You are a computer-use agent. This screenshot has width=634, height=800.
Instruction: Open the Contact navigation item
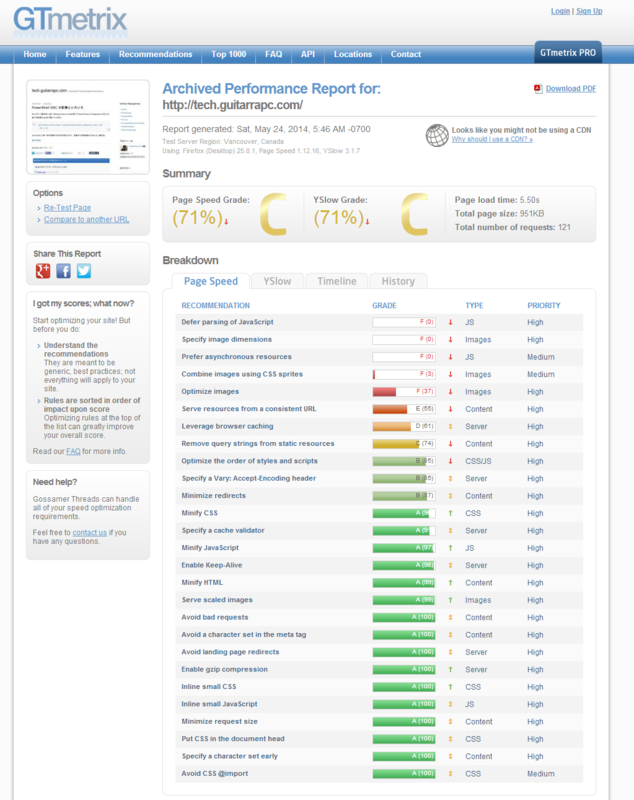(406, 54)
